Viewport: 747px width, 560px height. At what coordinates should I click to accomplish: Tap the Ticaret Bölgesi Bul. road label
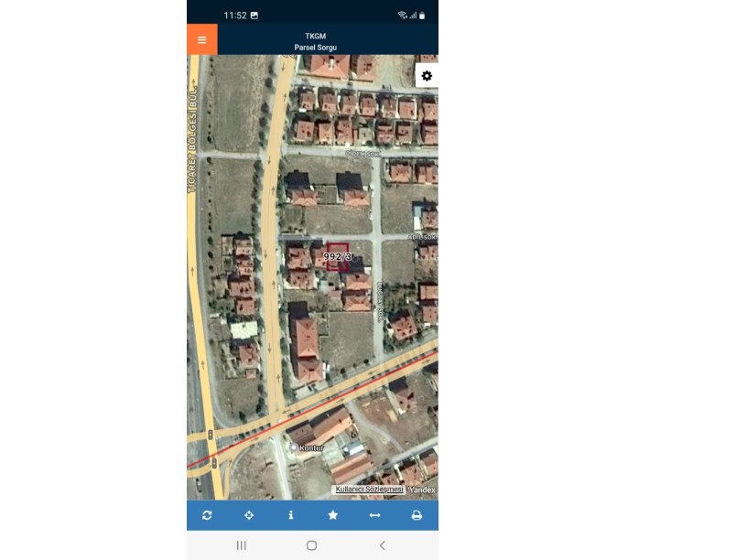192,139
